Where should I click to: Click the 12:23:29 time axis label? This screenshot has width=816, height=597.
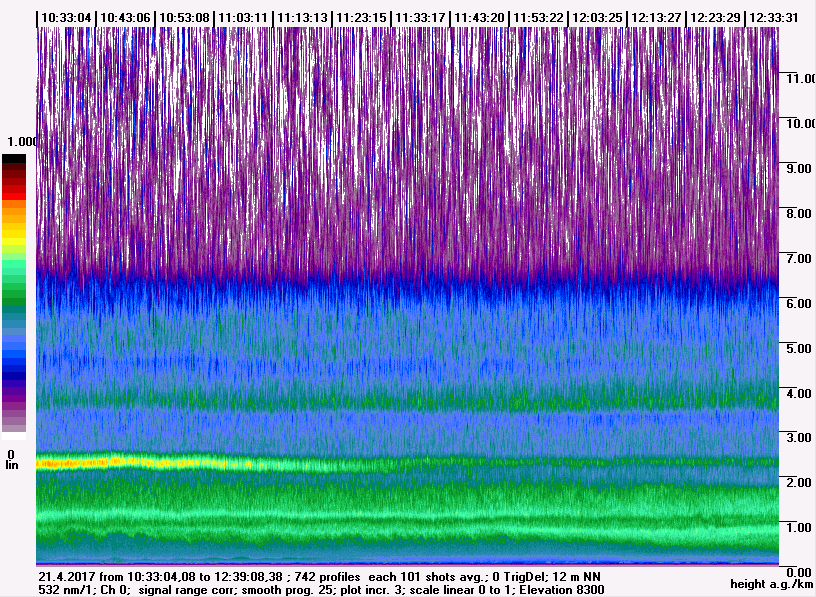[715, 18]
